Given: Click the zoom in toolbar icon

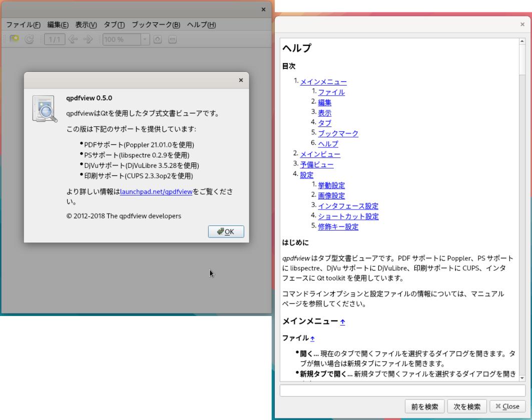Looking at the screenshot, I should coord(158,39).
